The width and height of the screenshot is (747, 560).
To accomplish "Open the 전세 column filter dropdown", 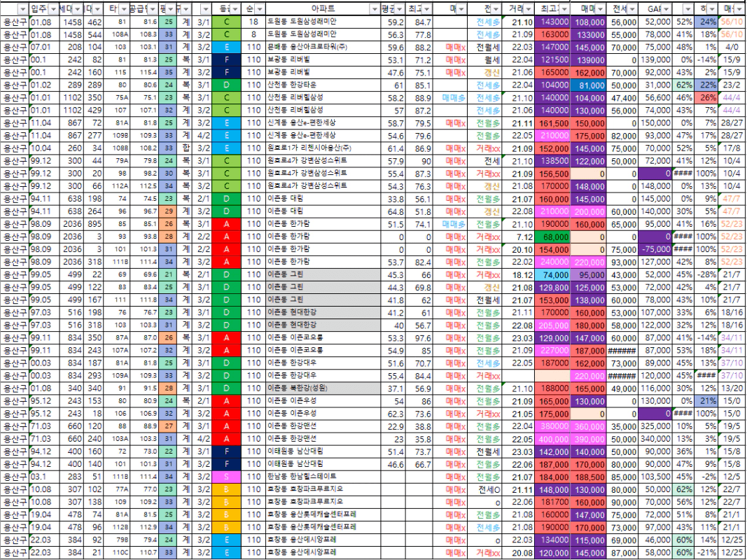I will coord(631,9).
